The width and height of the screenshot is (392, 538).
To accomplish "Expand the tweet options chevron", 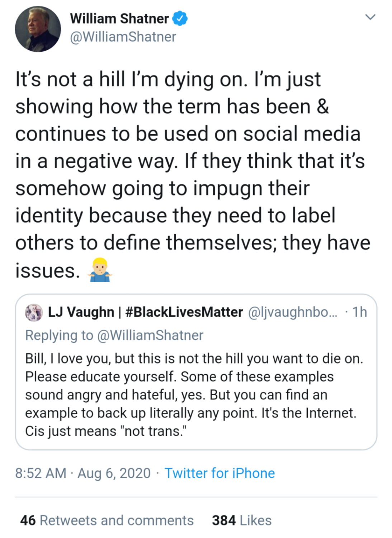I will (370, 17).
